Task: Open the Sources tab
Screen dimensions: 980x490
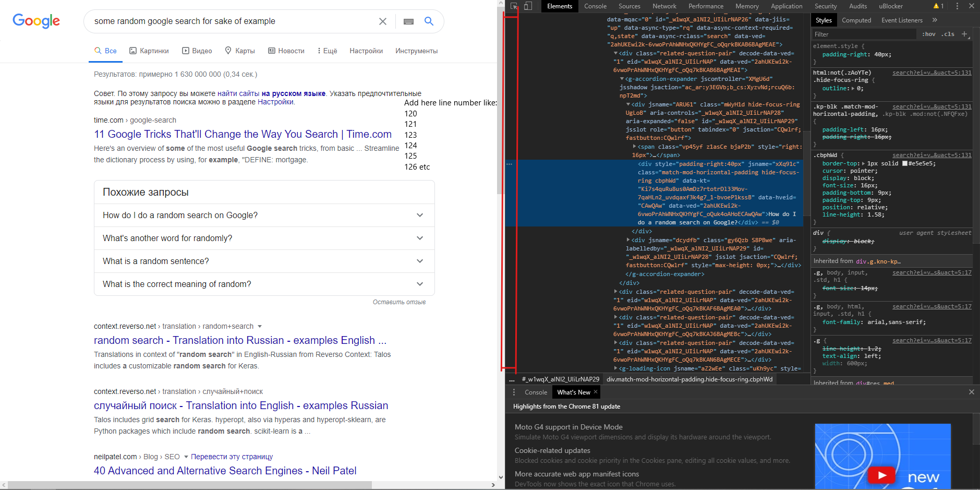Action: click(x=630, y=6)
